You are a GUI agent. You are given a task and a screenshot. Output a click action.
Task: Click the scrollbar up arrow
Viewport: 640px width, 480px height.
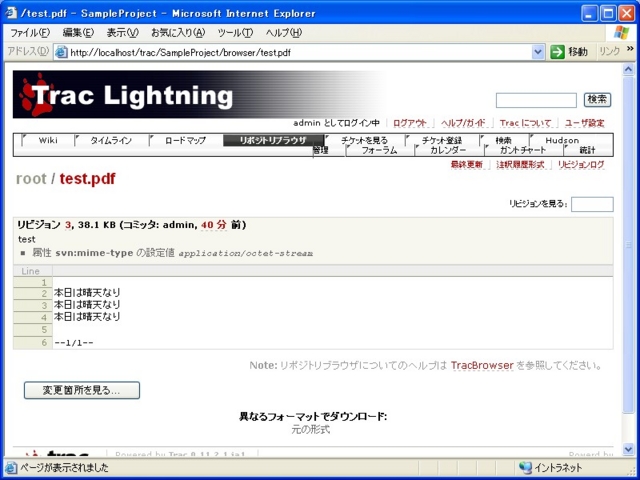629,70
